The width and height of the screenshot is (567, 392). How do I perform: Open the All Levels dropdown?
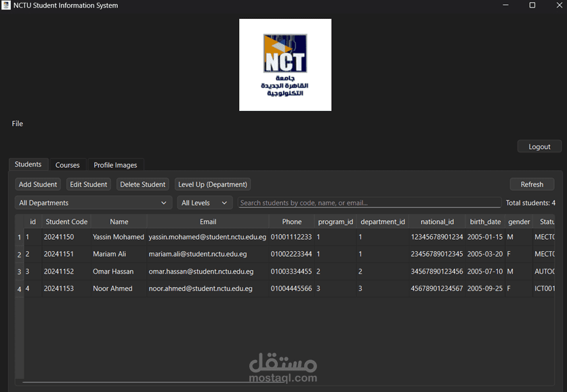205,202
